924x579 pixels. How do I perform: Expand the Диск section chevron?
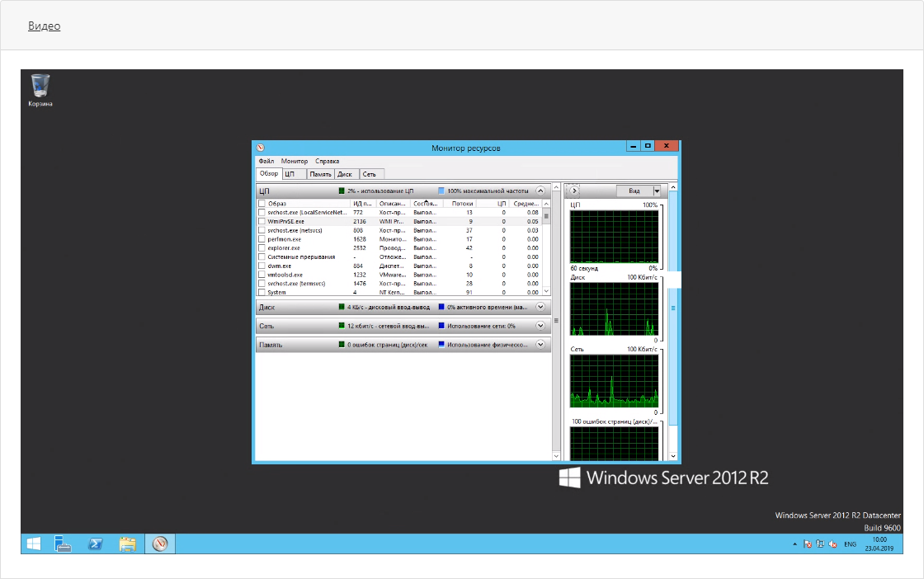[540, 307]
